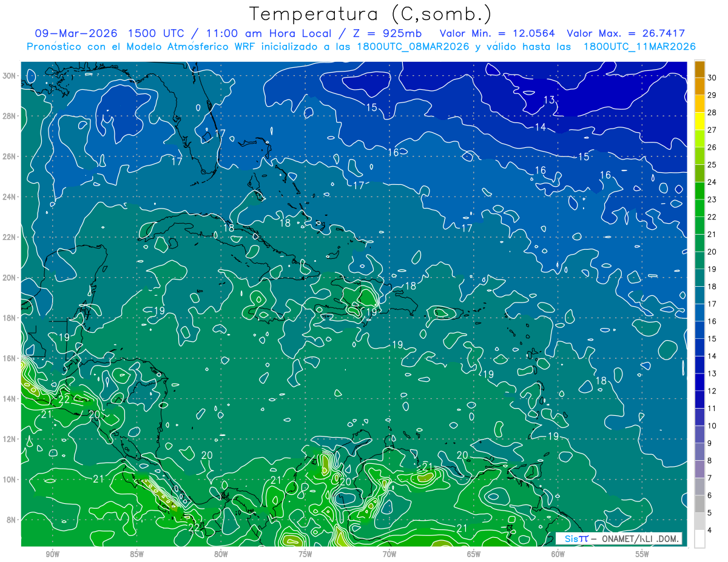This screenshot has height=562, width=728.
Task: Click the yellow swatch beside the 27 scale label
Action: pos(699,121)
